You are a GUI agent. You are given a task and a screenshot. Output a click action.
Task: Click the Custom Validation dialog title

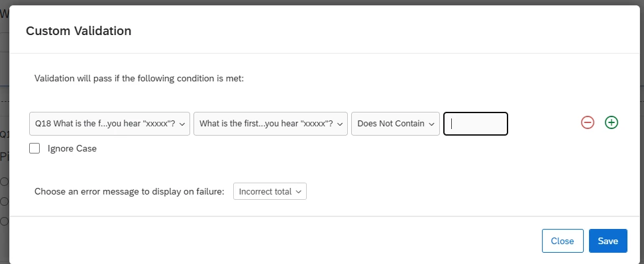78,30
